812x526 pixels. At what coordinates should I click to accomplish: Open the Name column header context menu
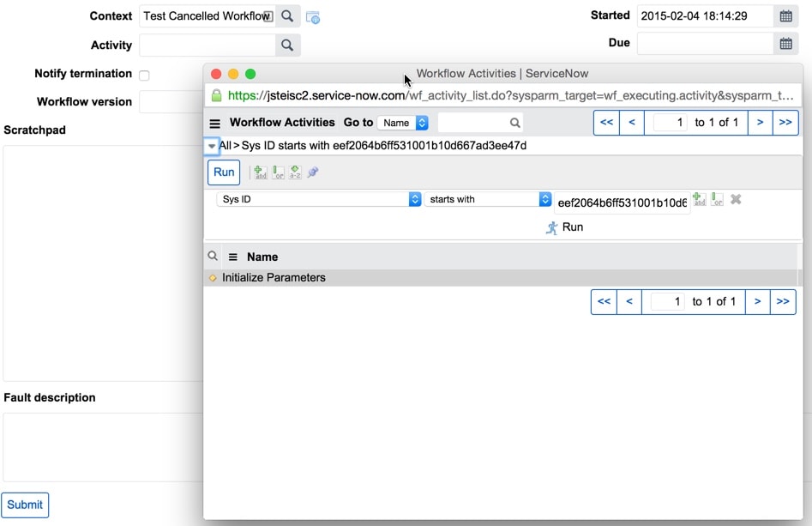coord(232,256)
